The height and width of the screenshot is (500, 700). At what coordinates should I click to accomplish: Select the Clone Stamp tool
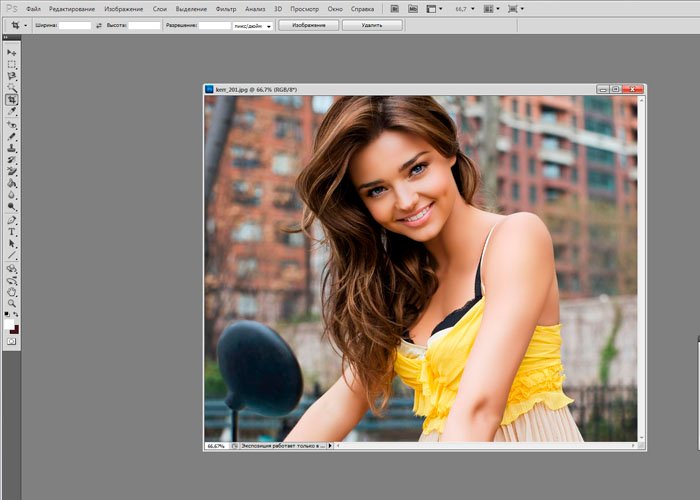pyautogui.click(x=12, y=148)
